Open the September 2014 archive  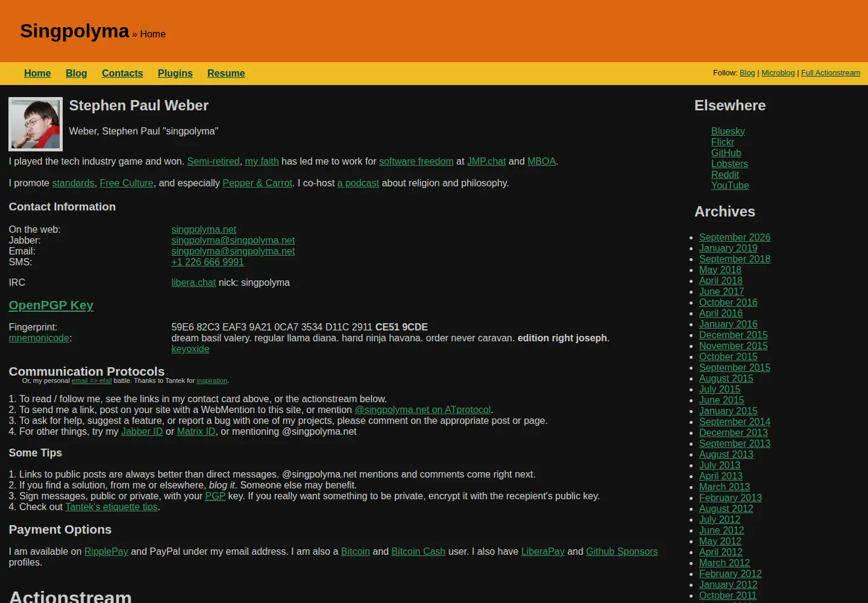point(735,422)
